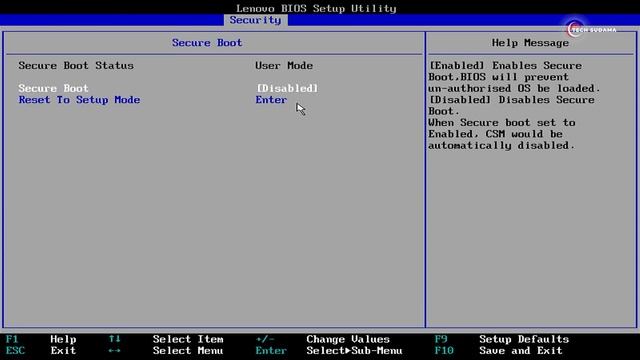Image resolution: width=640 pixels, height=360 pixels.
Task: Click the ESC Exit key hint
Action: coord(41,351)
